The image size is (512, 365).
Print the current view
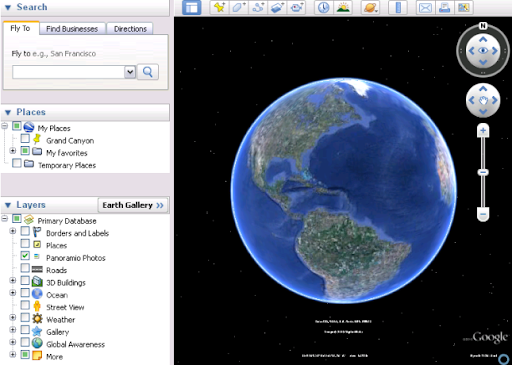coord(444,7)
